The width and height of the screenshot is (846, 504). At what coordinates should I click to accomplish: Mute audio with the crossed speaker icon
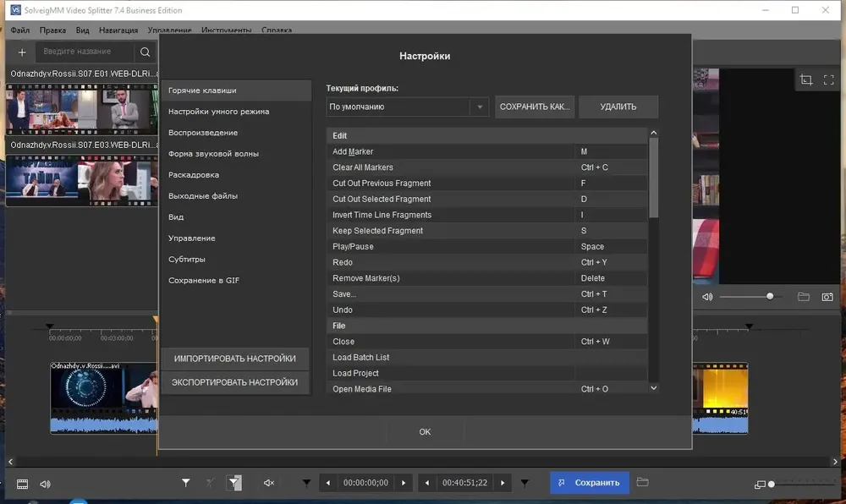click(x=269, y=483)
